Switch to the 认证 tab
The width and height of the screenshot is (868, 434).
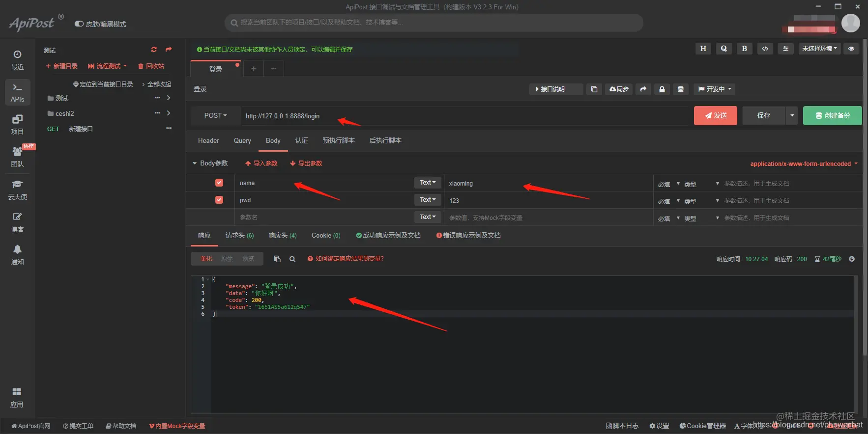302,141
